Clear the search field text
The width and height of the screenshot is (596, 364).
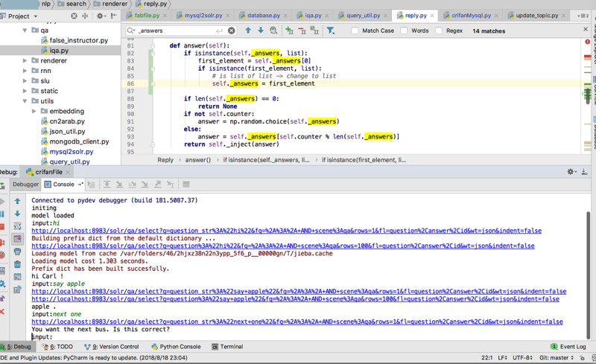click(x=231, y=31)
